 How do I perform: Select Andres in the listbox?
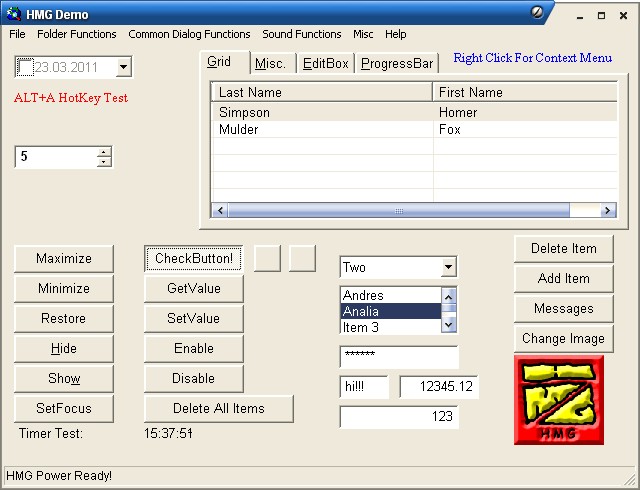click(390, 296)
